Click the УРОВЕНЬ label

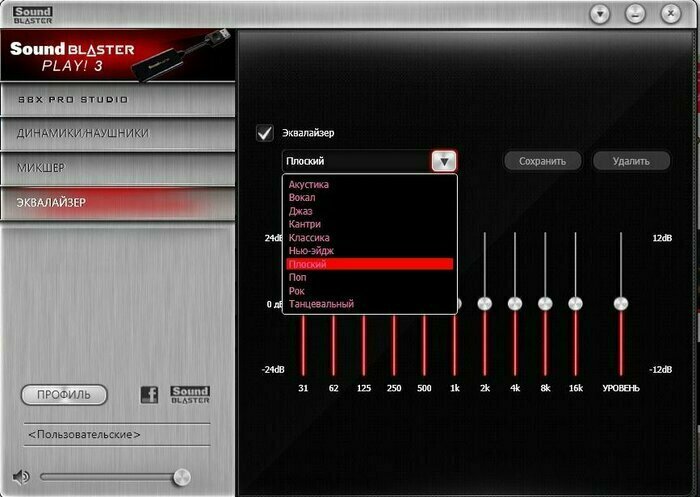[x=621, y=388]
